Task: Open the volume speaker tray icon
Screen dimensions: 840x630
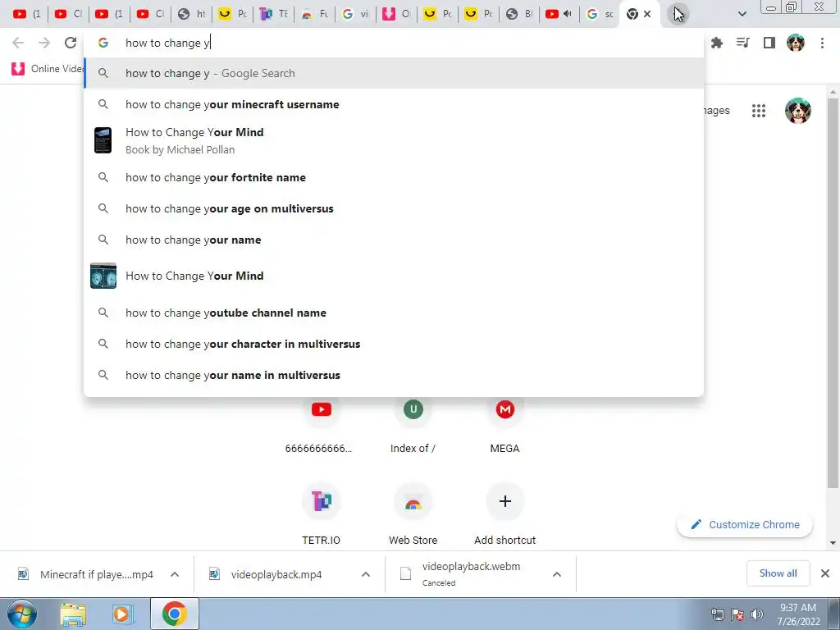Action: (757, 614)
